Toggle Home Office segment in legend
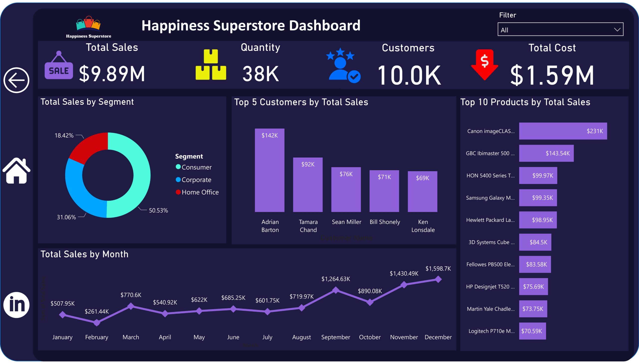Viewport: 639px width, 364px height. coord(197,192)
